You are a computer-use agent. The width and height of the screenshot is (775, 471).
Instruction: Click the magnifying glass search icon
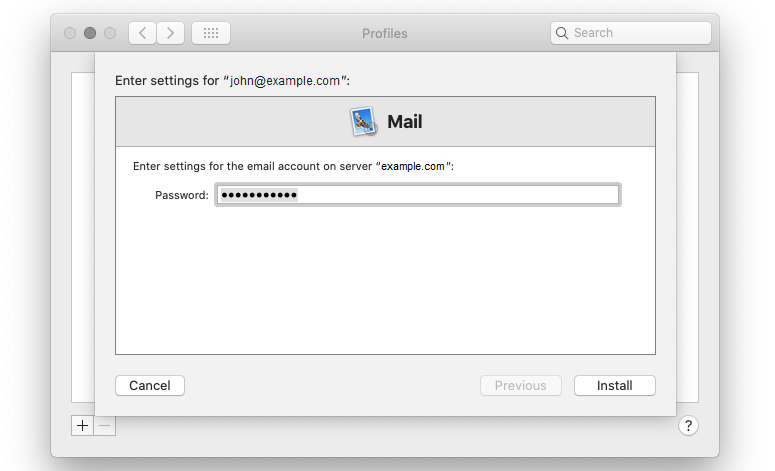coord(562,33)
